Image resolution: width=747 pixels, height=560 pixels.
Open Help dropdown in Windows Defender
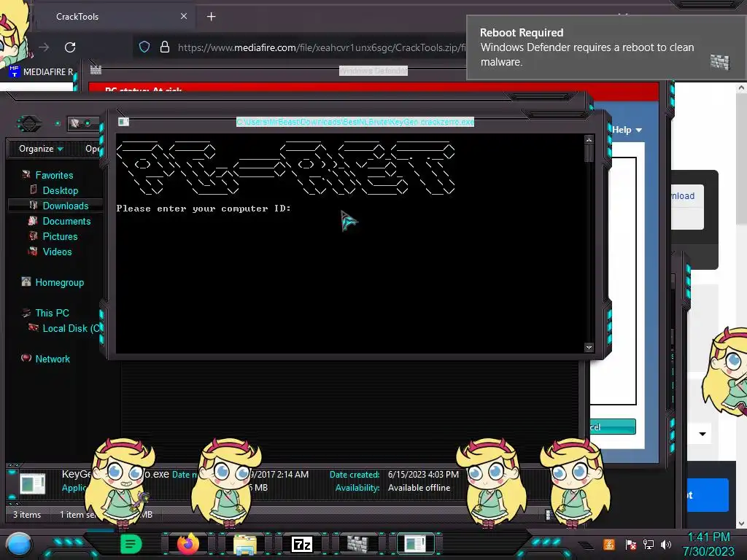tap(627, 130)
